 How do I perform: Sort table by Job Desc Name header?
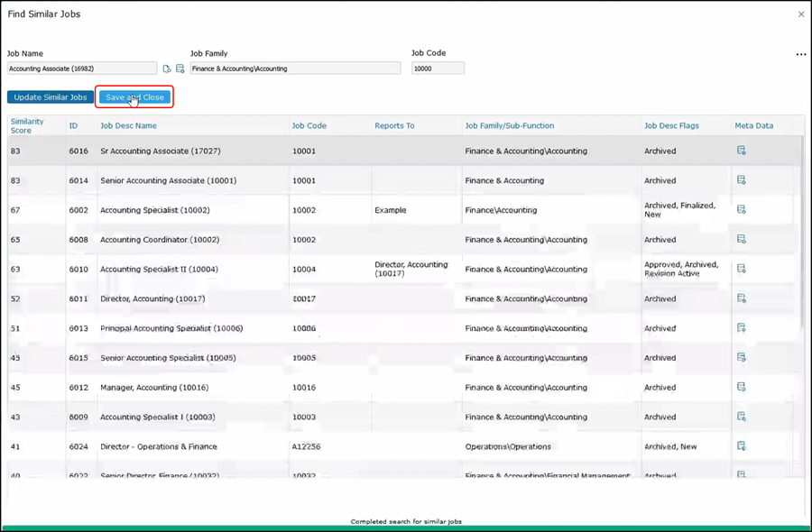tap(128, 126)
